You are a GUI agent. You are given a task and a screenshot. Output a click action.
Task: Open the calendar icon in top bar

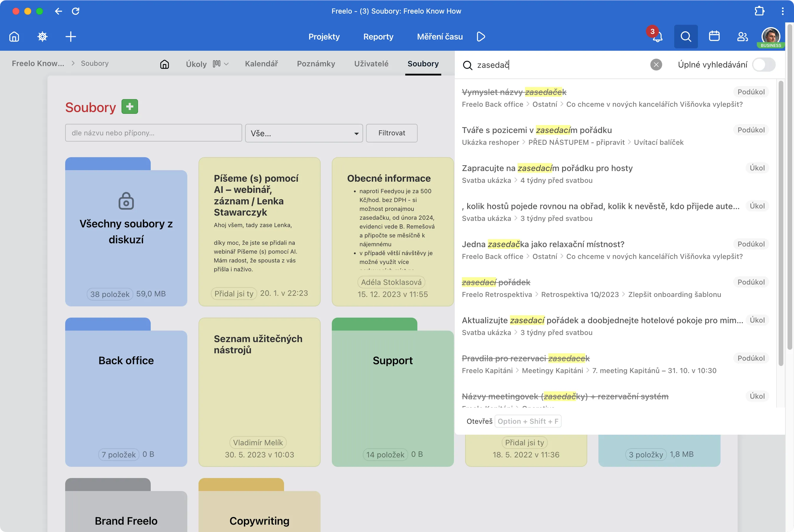714,36
